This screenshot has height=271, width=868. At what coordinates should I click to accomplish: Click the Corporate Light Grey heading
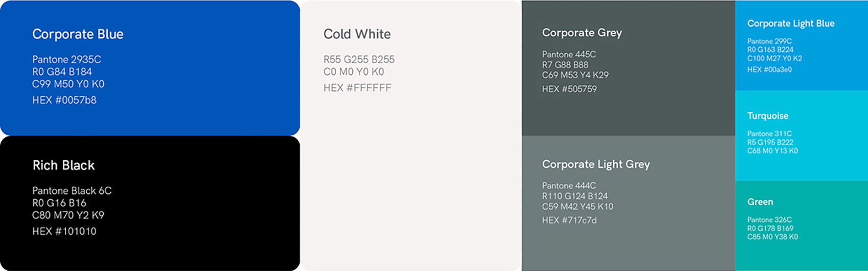point(596,164)
